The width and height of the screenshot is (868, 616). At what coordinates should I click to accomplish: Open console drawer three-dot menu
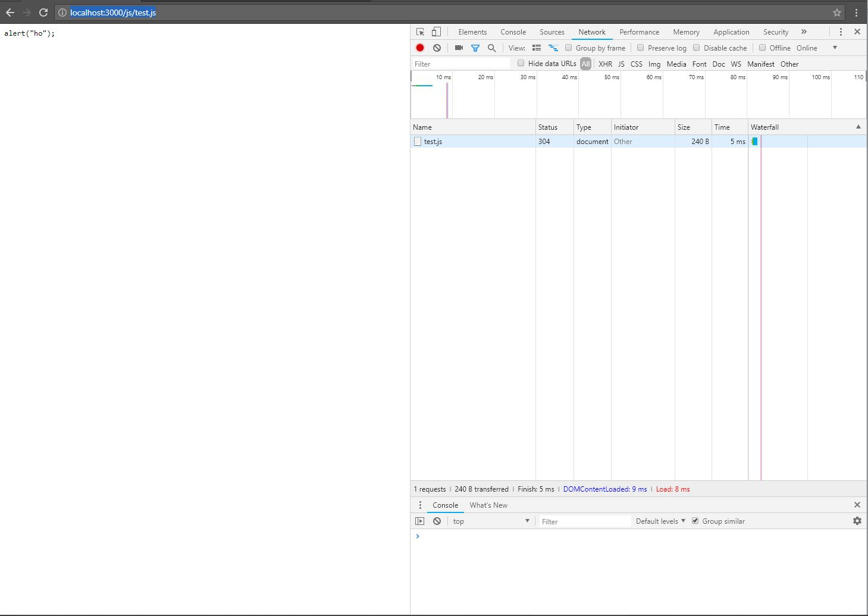tap(420, 505)
